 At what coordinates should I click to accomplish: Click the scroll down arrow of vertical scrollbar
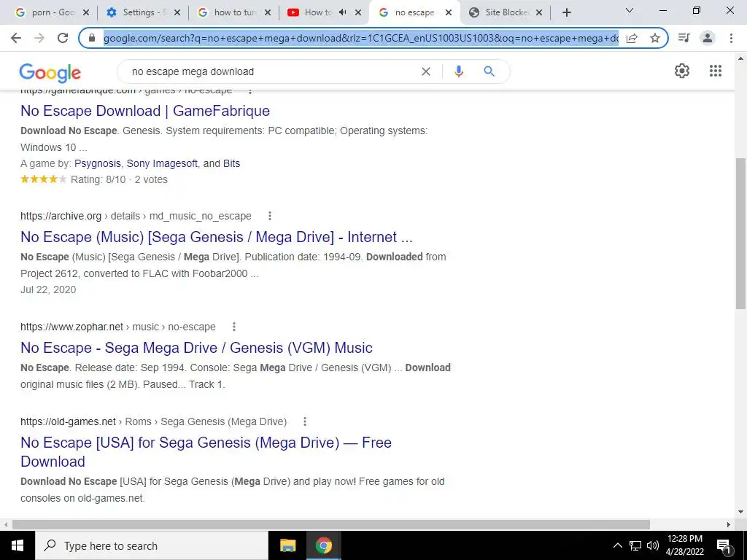[740, 512]
